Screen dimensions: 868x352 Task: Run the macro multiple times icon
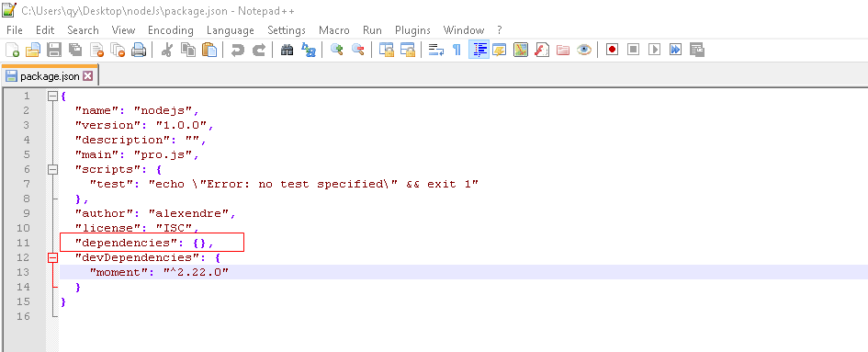point(675,50)
